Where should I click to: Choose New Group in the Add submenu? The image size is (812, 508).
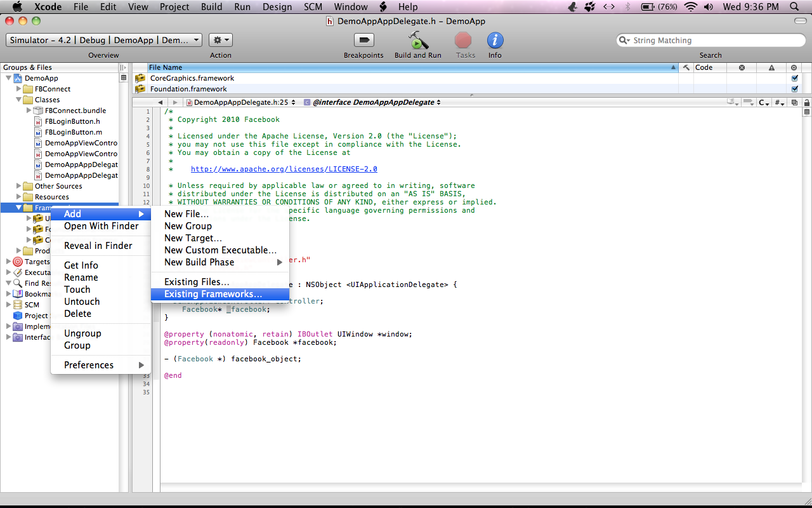(220, 226)
